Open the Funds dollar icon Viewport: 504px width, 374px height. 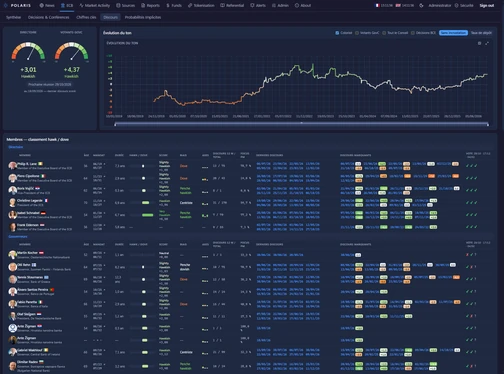click(168, 5)
